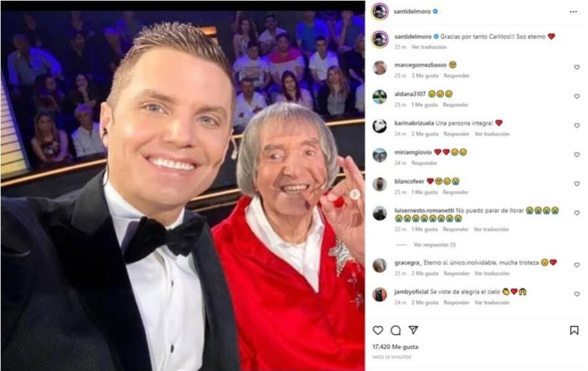The width and height of the screenshot is (588, 371).
Task: Go to next photo with carousel arrow
Action: tap(355, 194)
